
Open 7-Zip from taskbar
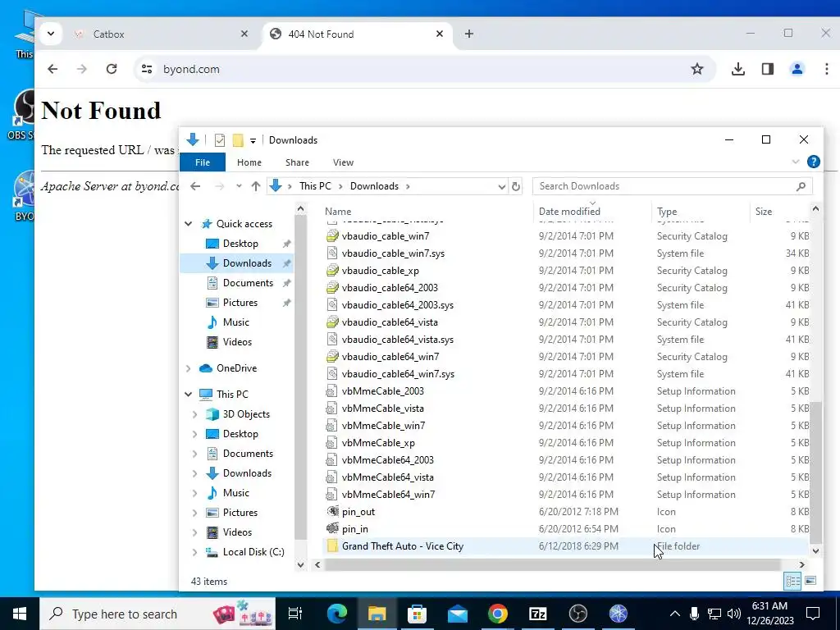pos(538,614)
